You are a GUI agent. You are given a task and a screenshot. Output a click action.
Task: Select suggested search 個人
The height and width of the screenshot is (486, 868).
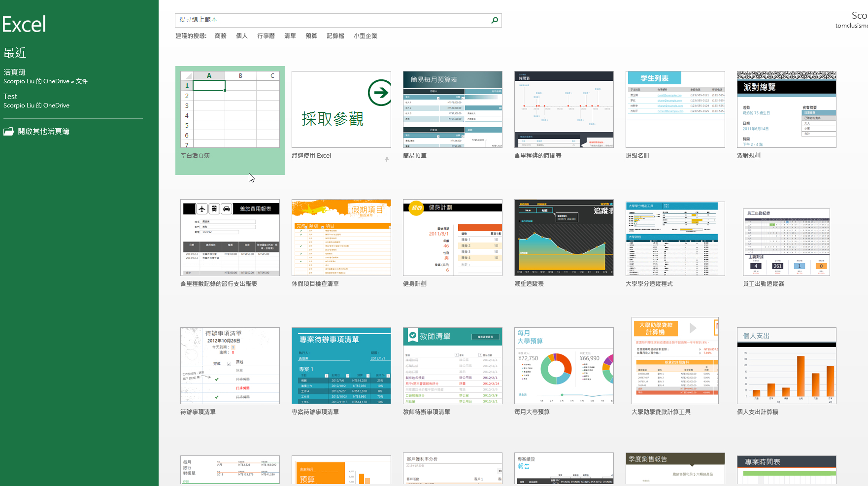click(x=242, y=36)
